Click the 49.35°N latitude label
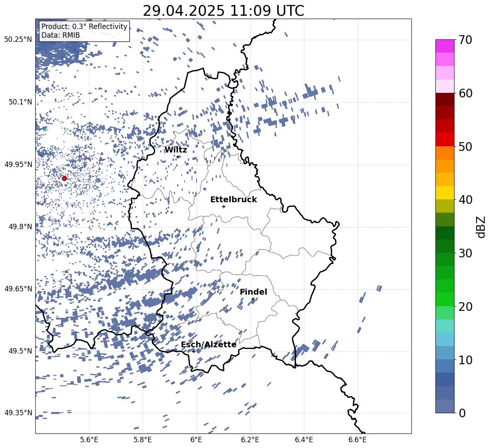Image resolution: width=491 pixels, height=448 pixels. click(x=18, y=413)
